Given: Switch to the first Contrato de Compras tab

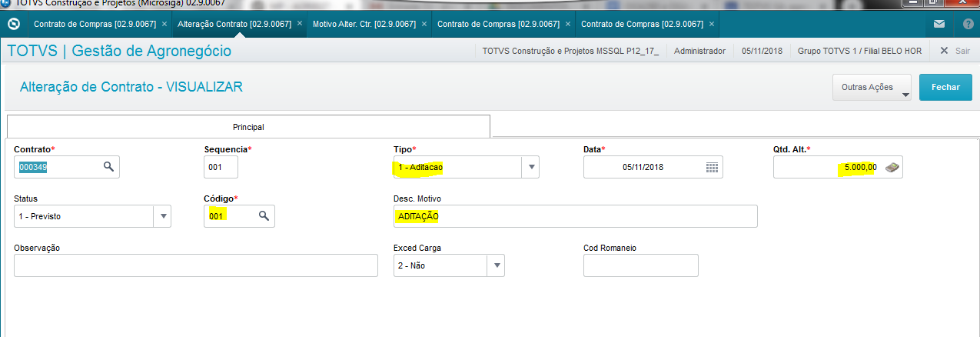Looking at the screenshot, I should tap(95, 24).
